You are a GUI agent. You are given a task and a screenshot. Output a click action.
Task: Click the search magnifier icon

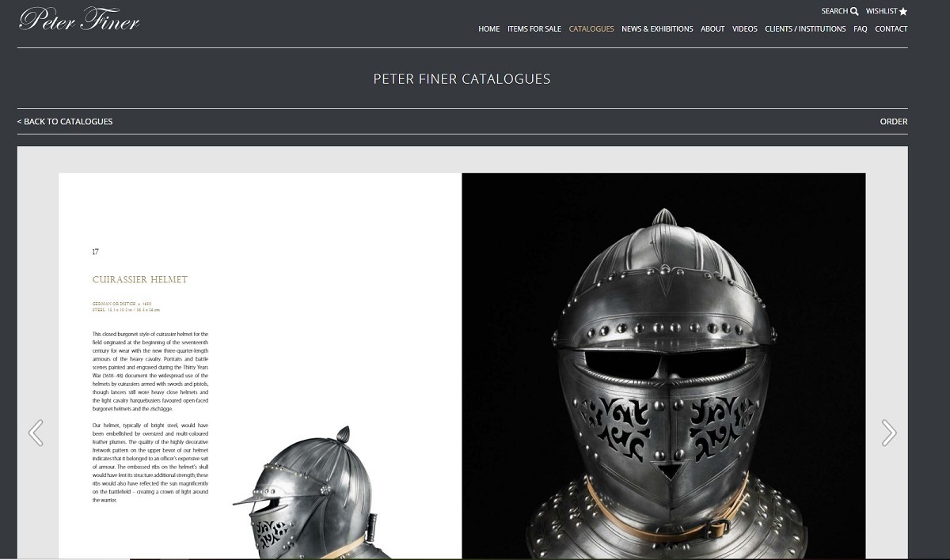854,11
